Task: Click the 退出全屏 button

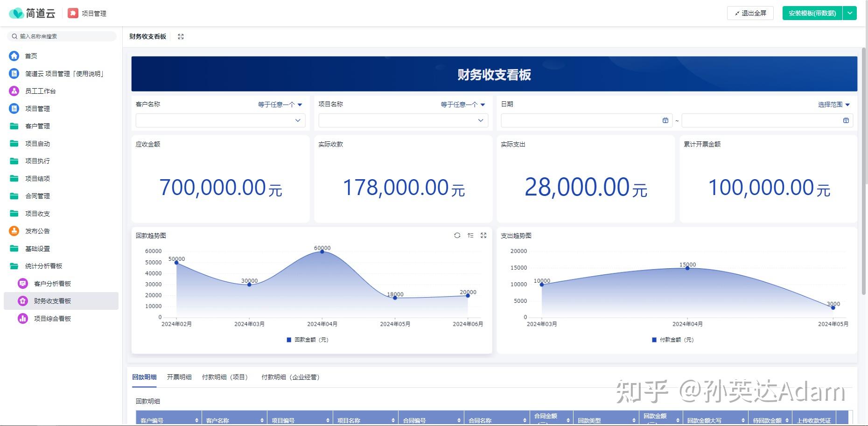Action: click(750, 13)
